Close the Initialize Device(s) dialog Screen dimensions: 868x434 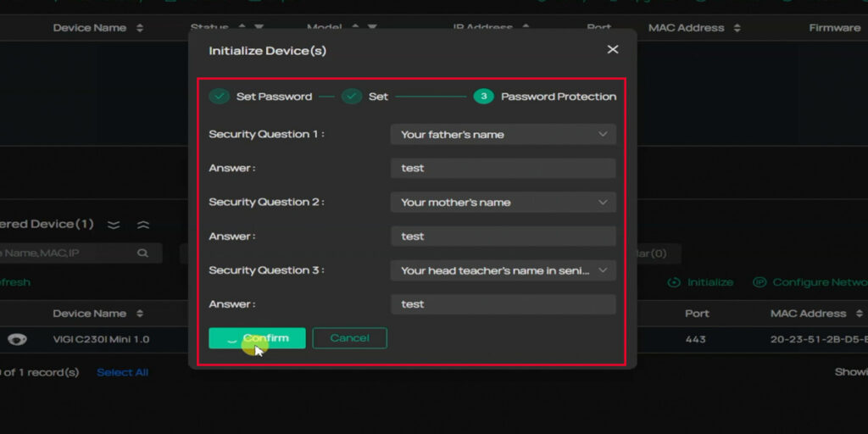click(x=613, y=50)
